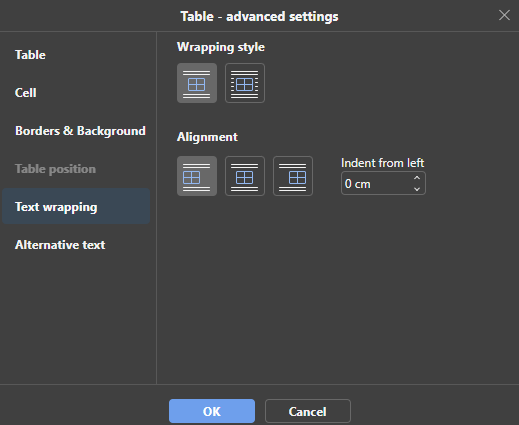519x425 pixels.
Task: Align table to the right
Action: 293,176
